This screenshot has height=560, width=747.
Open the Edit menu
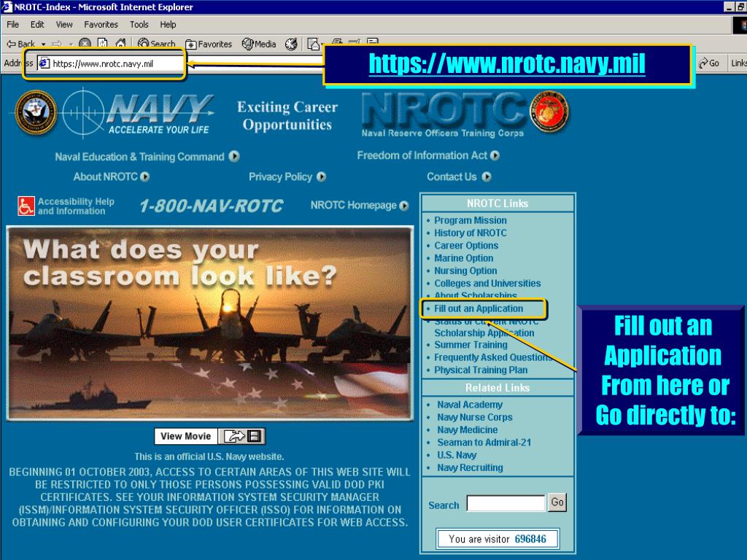(x=37, y=24)
